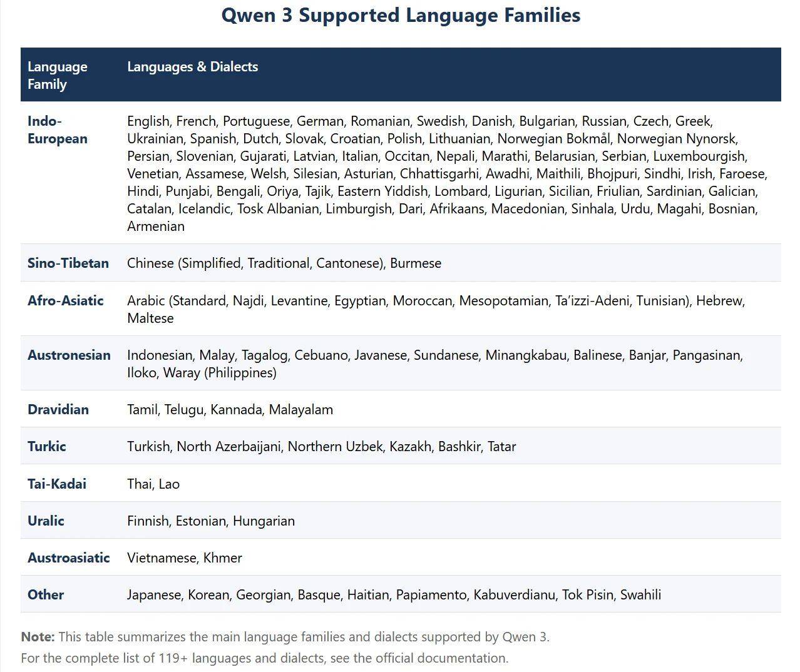Click the Vietnamese, Khmer languages cell

coord(185,557)
